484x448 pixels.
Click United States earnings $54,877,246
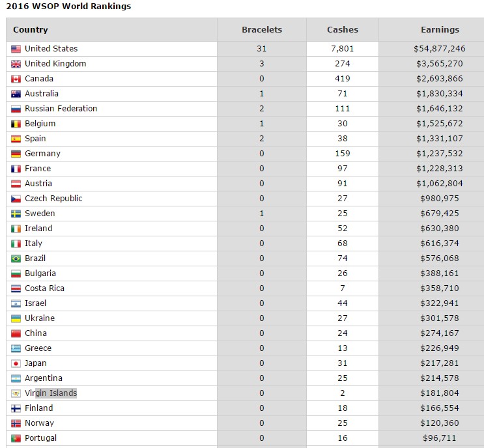tap(440, 49)
